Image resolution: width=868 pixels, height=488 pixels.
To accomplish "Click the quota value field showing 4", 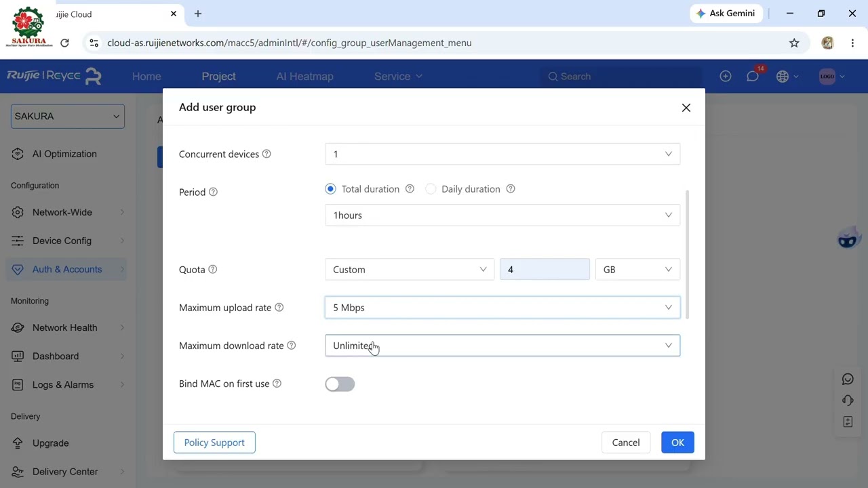I will (545, 269).
